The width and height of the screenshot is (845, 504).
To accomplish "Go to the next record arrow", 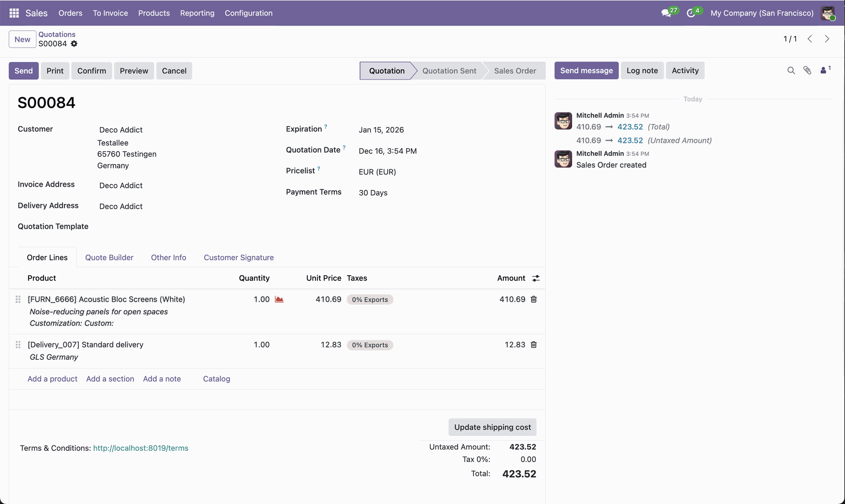I will [x=827, y=39].
